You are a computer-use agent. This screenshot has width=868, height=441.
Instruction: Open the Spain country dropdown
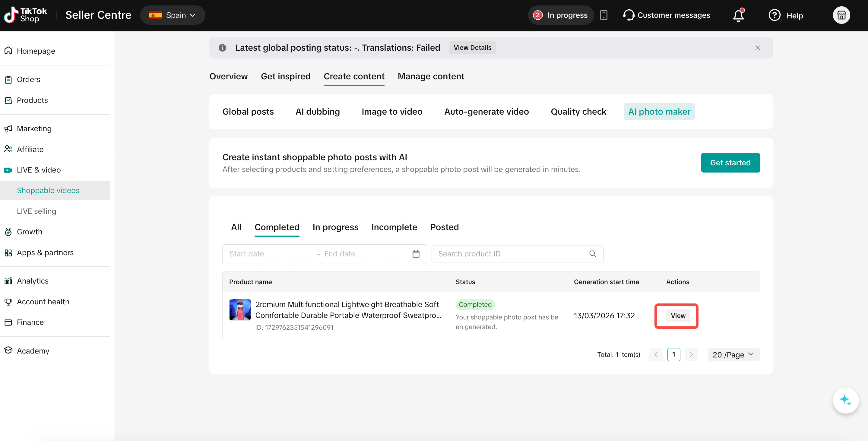click(x=173, y=15)
